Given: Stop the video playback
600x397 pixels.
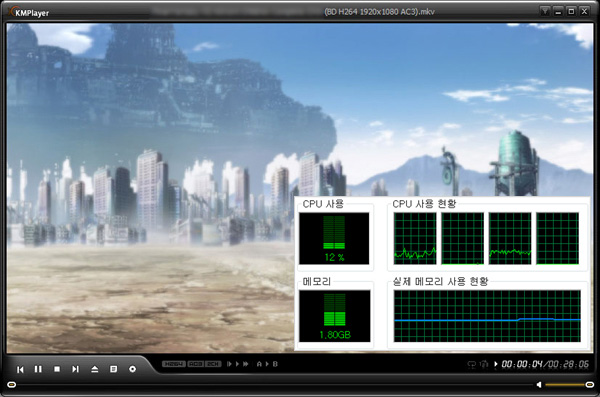Looking at the screenshot, I should (x=57, y=369).
